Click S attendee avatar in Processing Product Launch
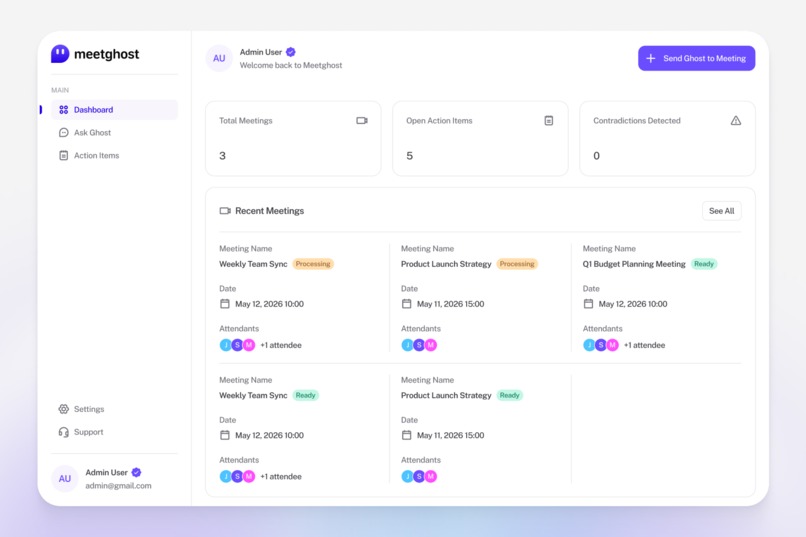 click(419, 345)
